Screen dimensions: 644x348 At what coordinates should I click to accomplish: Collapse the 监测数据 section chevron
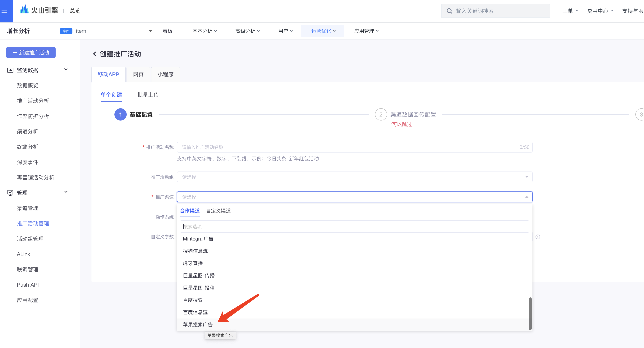click(x=66, y=69)
